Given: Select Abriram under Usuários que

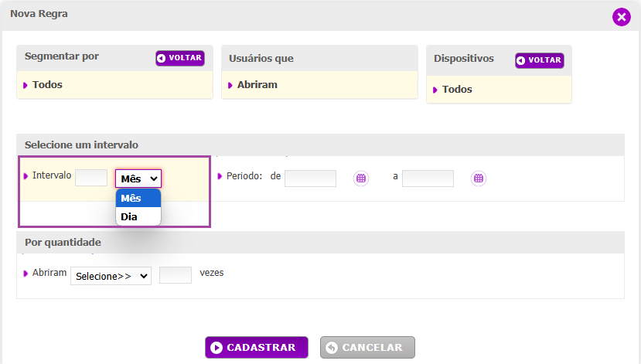Looking at the screenshot, I should 257,84.
